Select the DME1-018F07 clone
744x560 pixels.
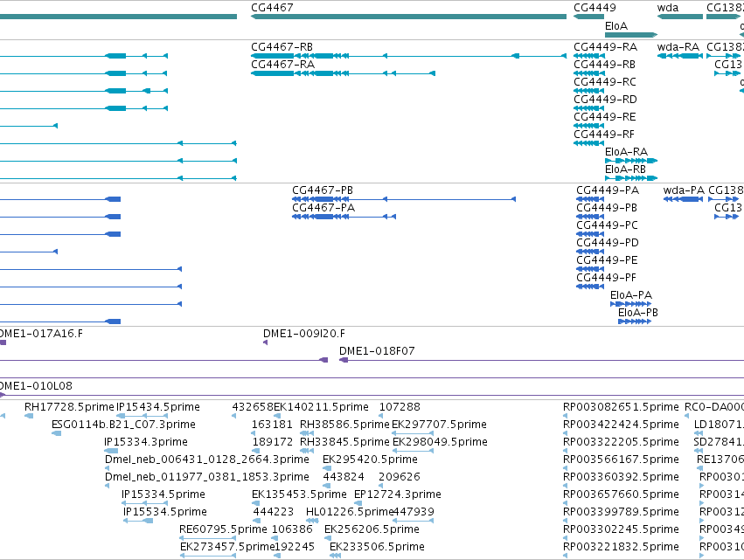click(541, 360)
